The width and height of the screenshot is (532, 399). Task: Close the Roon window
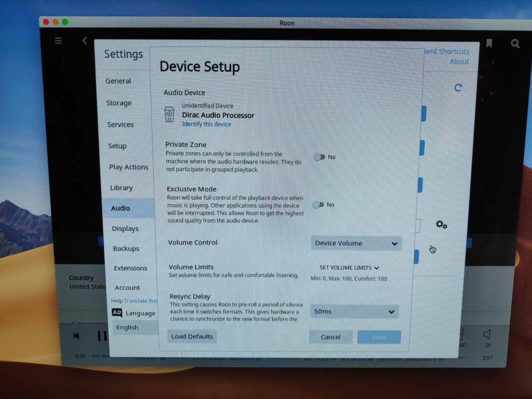[46, 22]
